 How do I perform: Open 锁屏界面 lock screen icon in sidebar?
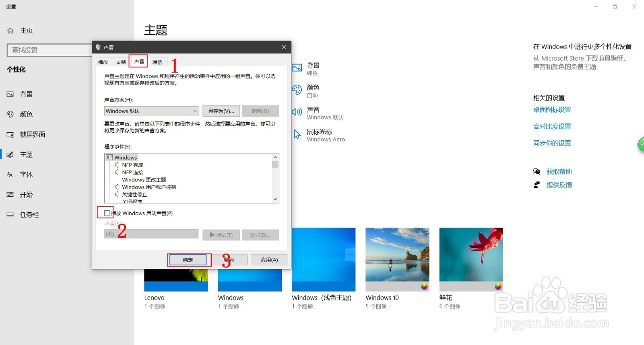pyautogui.click(x=10, y=134)
